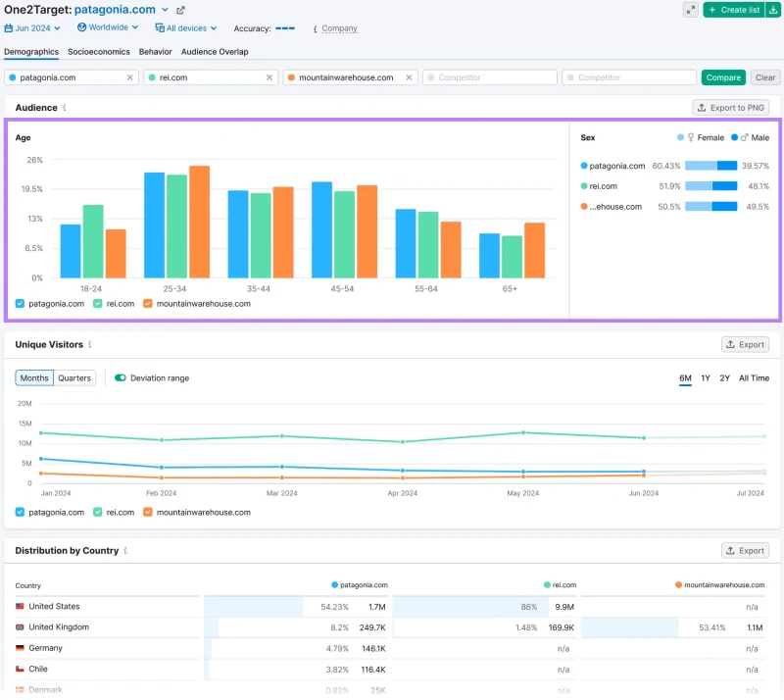
Task: Show Unique Visitors info tooltip icon
Action: click(90, 345)
